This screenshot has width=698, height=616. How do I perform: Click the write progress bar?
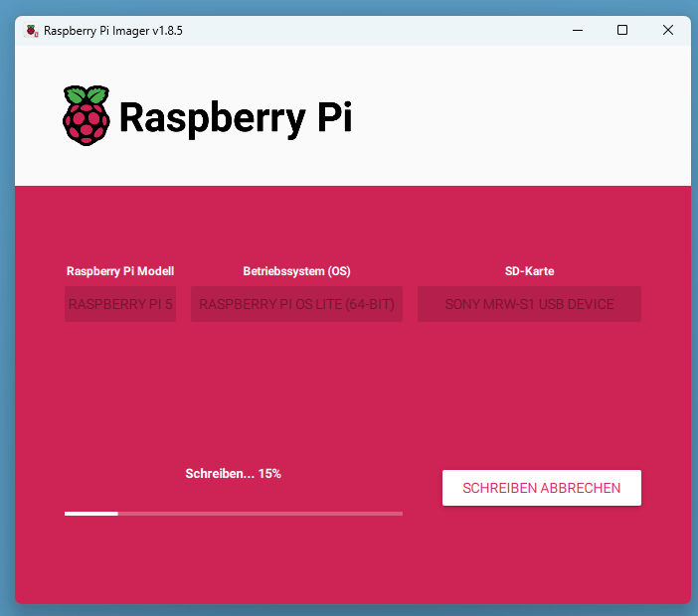[x=234, y=514]
